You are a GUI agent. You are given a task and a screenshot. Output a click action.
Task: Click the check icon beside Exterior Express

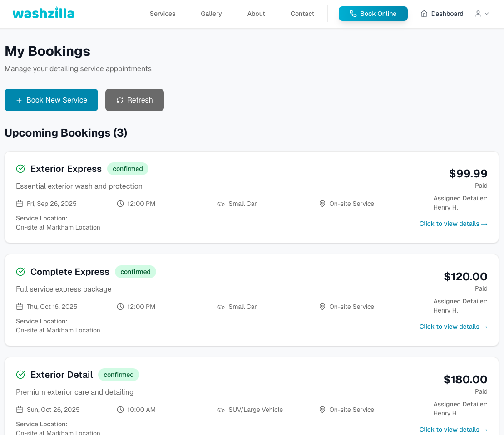(x=20, y=169)
